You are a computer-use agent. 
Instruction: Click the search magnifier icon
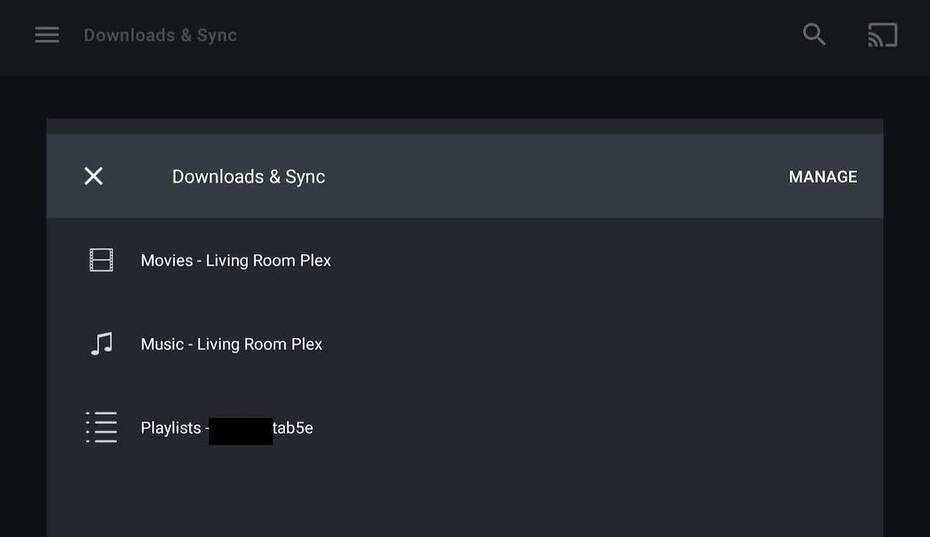(x=814, y=35)
